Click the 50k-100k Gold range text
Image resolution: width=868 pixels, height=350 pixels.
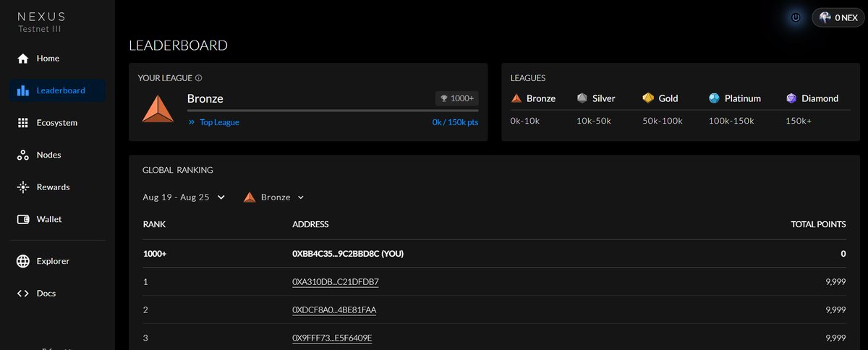[663, 121]
